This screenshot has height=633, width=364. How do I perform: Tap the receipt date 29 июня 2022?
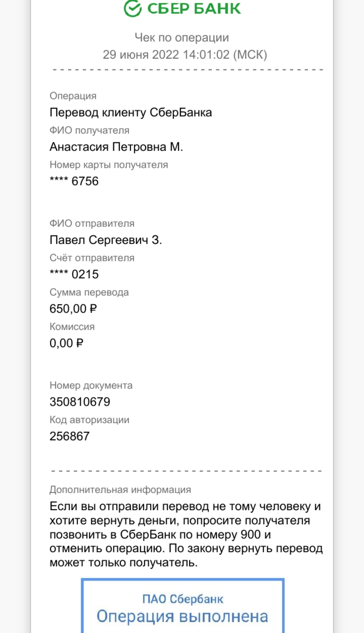[x=141, y=55]
